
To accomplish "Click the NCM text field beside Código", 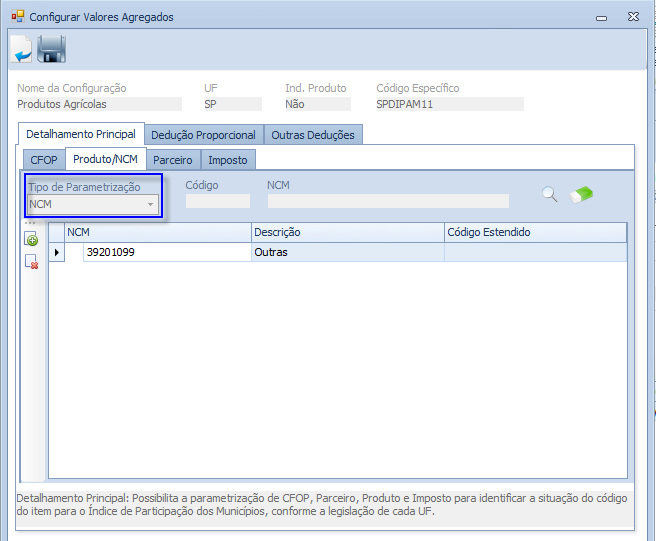I will (387, 201).
